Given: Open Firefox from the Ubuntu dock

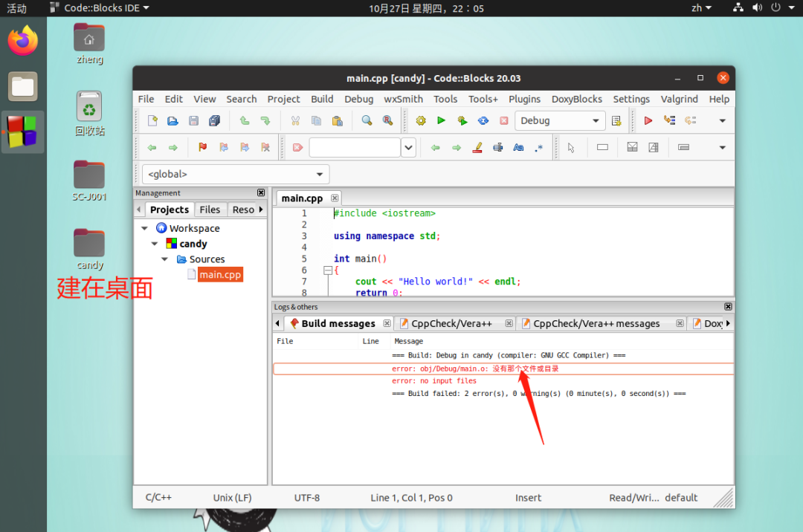Looking at the screenshot, I should pyautogui.click(x=23, y=41).
